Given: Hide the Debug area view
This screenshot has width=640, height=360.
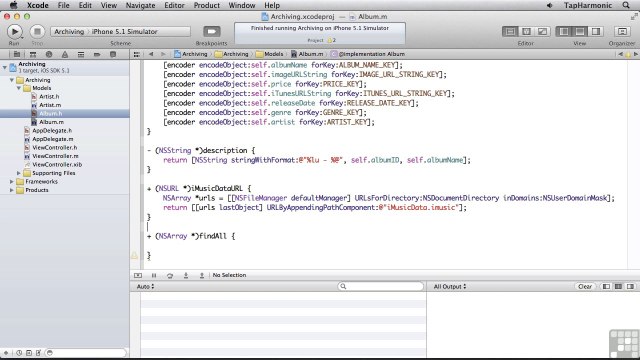Looking at the screenshot, I should pos(580,31).
